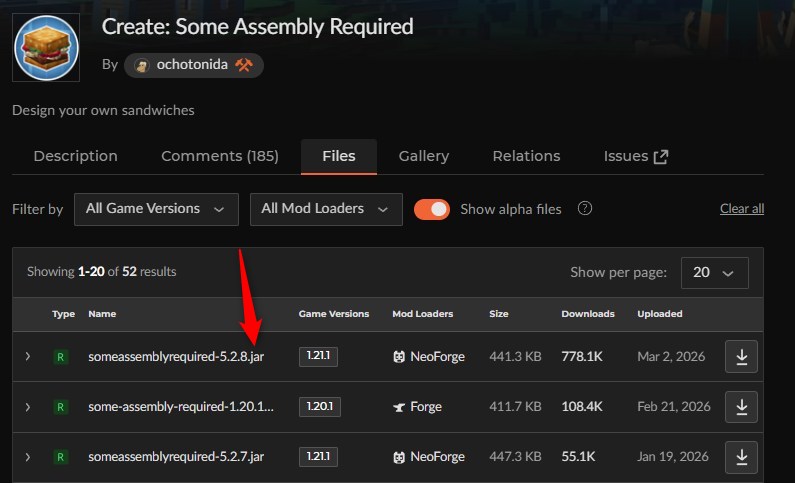Click the Clear all filters link
This screenshot has height=483, width=795.
point(742,208)
